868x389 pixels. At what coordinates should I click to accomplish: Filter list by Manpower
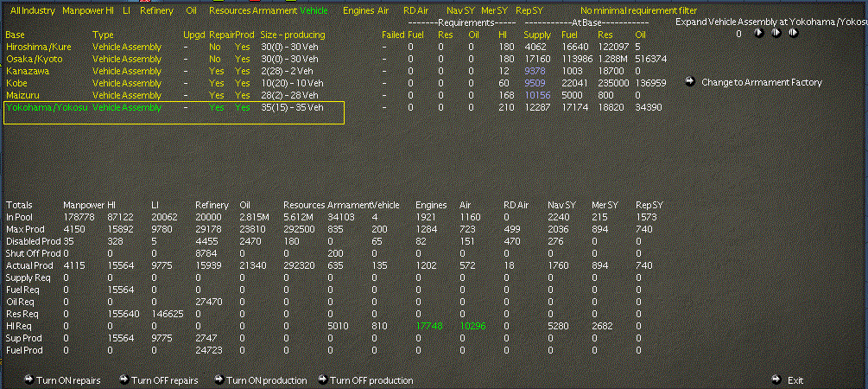pyautogui.click(x=84, y=10)
